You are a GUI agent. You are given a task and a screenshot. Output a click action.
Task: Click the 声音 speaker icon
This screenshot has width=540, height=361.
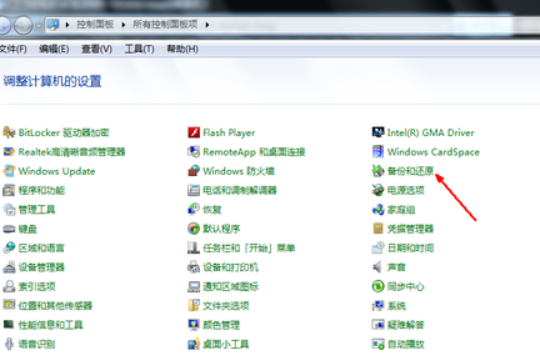point(377,267)
